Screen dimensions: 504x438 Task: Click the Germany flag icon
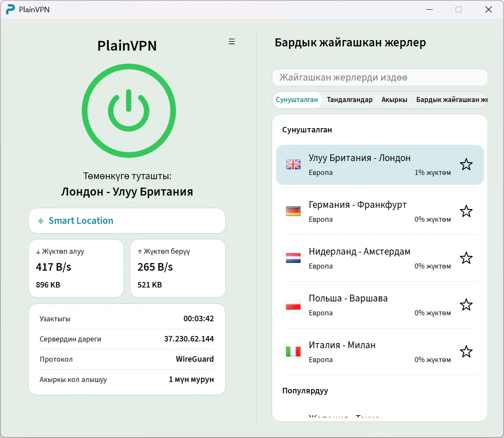pos(293,211)
